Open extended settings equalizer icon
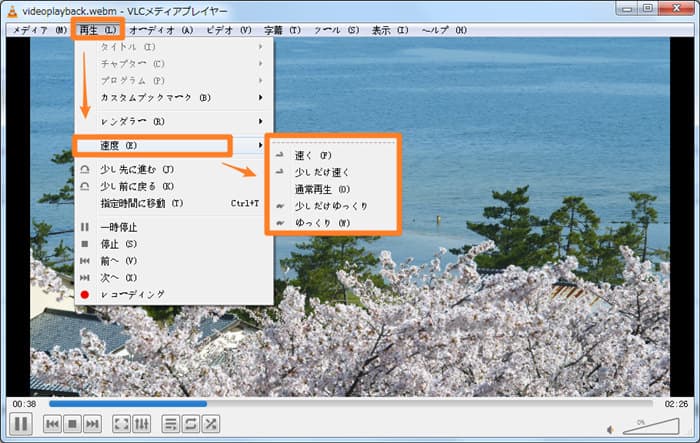 tap(142, 424)
